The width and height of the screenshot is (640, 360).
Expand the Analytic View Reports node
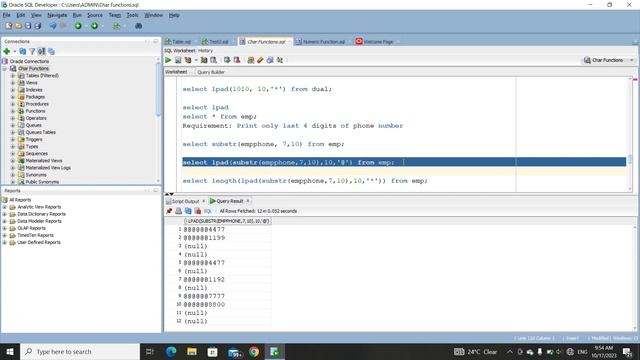(4, 207)
